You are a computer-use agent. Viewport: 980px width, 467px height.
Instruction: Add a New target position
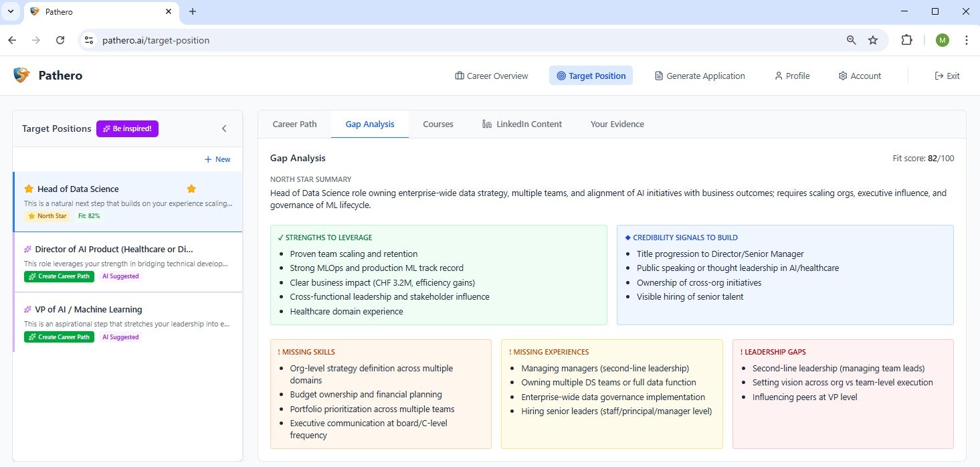tap(217, 159)
